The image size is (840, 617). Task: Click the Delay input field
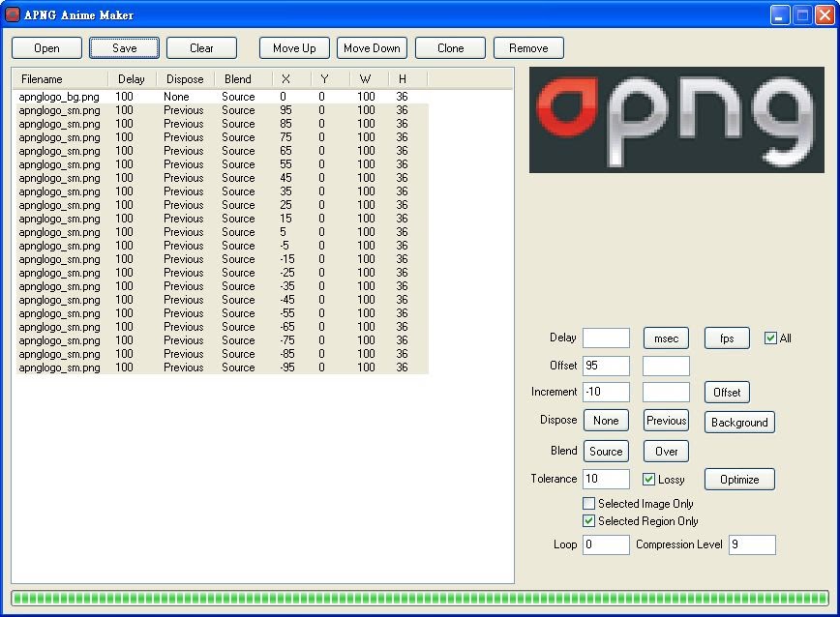point(606,338)
